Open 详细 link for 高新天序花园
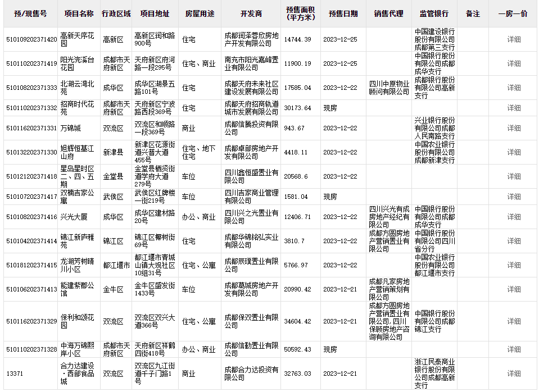539x392 pixels. (514, 39)
